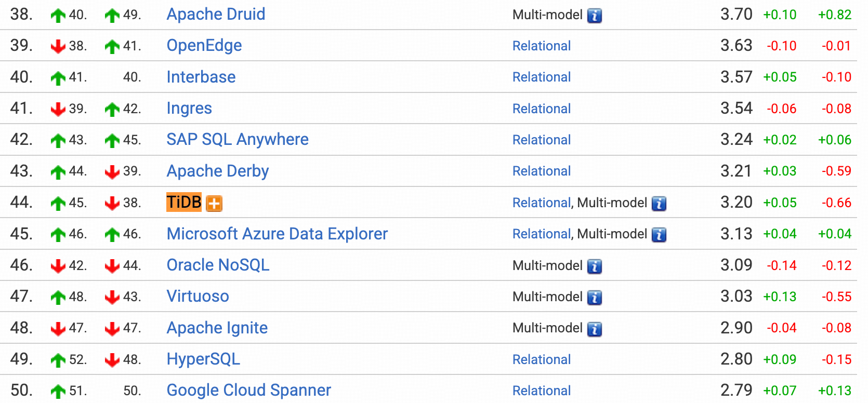Click the Multi-model info icon for Oracle NoSQL
The height and width of the screenshot is (403, 868).
tap(595, 266)
